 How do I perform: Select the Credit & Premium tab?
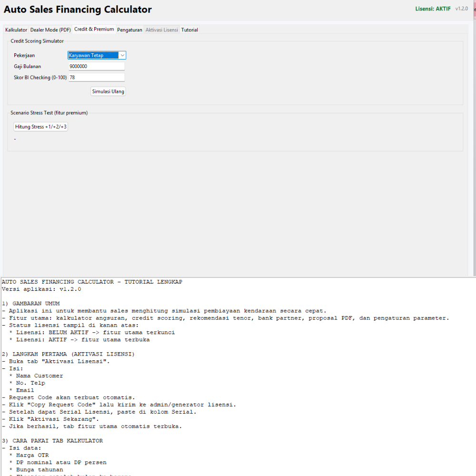[94, 29]
